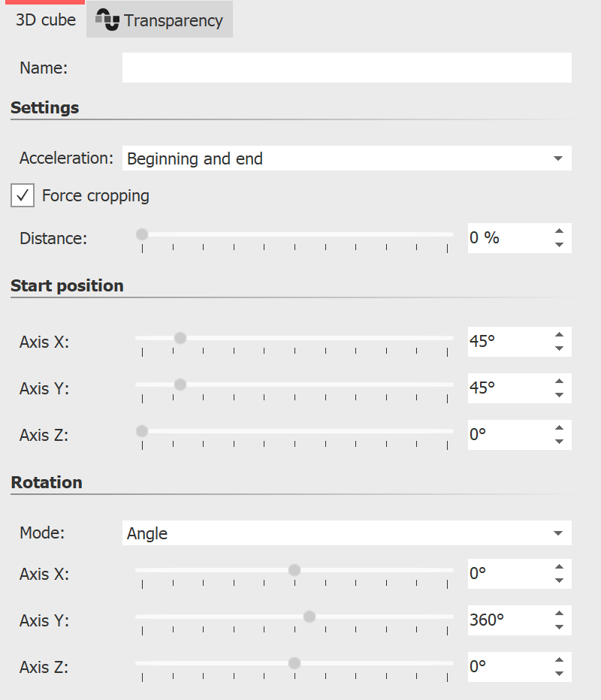This screenshot has height=700, width=601.
Task: Click Rotation Axis X slider handle
Action: click(x=294, y=570)
